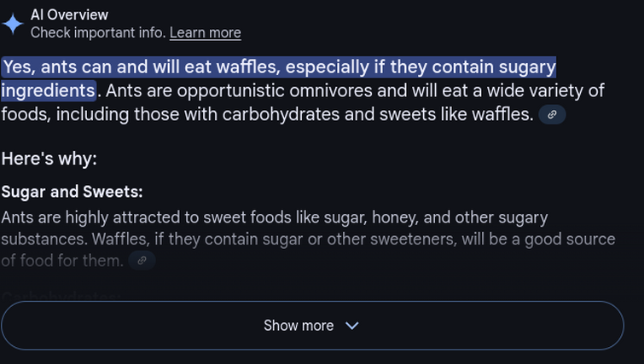
Task: Click the 'of food for them.' text
Action: (62, 261)
